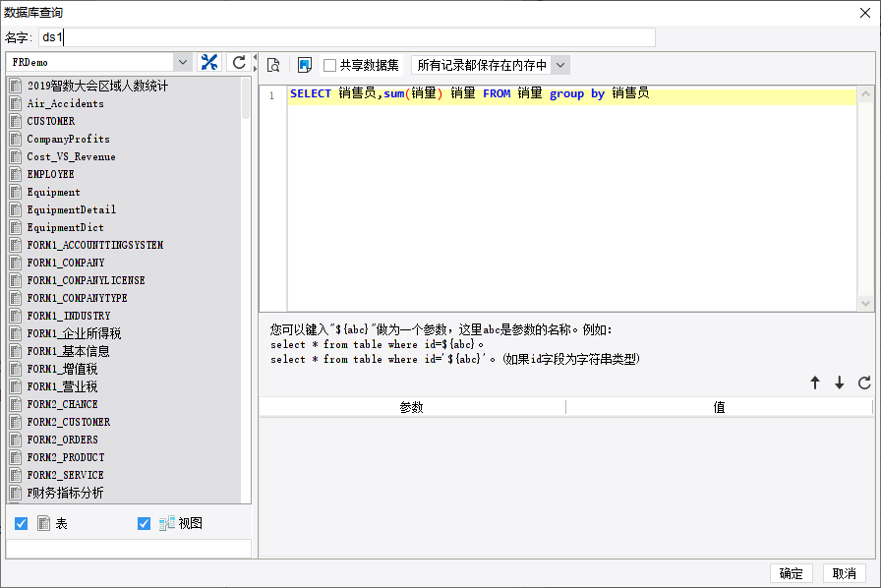Image resolution: width=881 pixels, height=588 pixels.
Task: Uncheck the 表 tables checkbox
Action: pyautogui.click(x=21, y=523)
